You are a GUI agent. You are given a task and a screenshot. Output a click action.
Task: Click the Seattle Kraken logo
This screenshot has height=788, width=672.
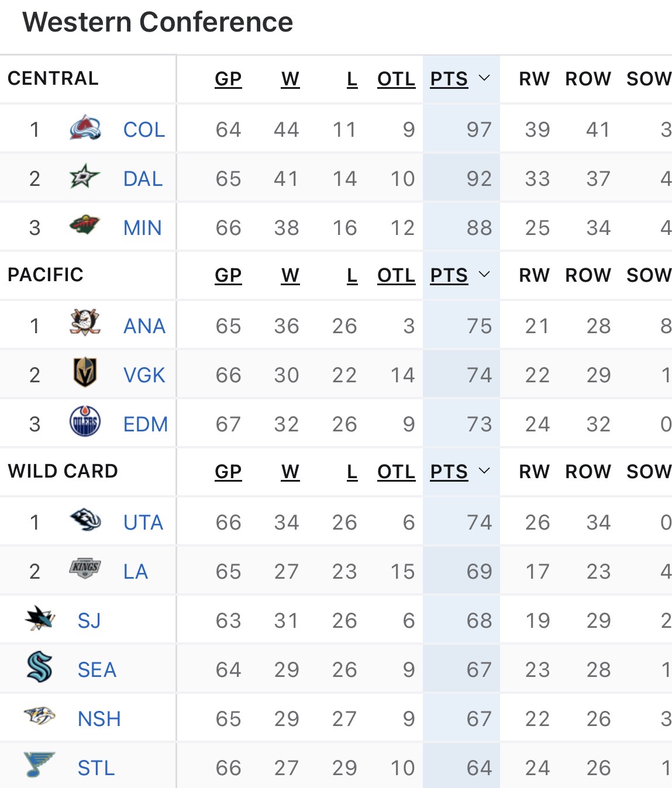(40, 668)
